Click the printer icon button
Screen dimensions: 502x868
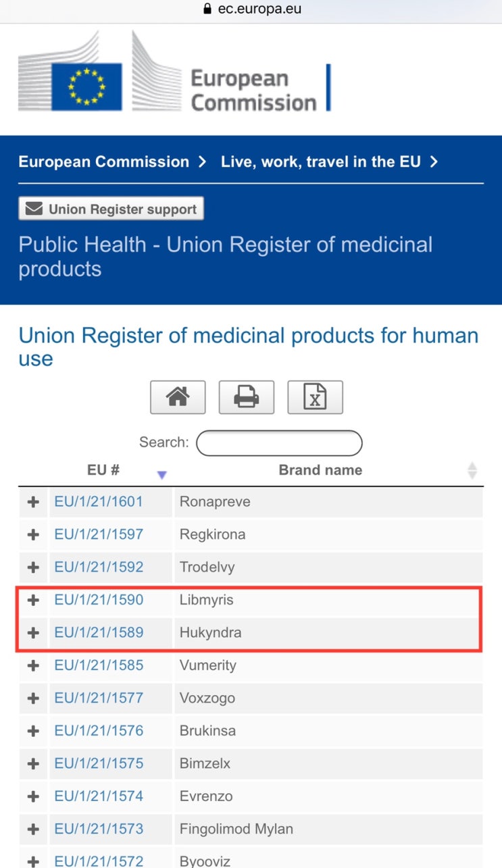pyautogui.click(x=246, y=397)
